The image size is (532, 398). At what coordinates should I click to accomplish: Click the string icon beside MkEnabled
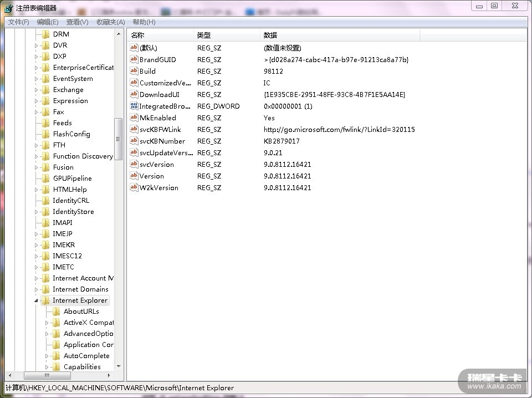coord(134,118)
